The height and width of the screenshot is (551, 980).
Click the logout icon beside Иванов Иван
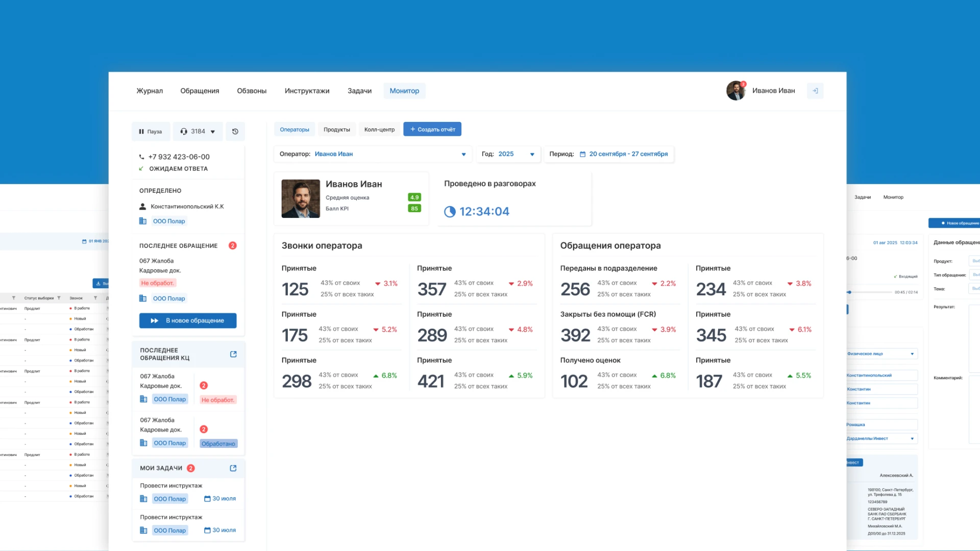(815, 91)
